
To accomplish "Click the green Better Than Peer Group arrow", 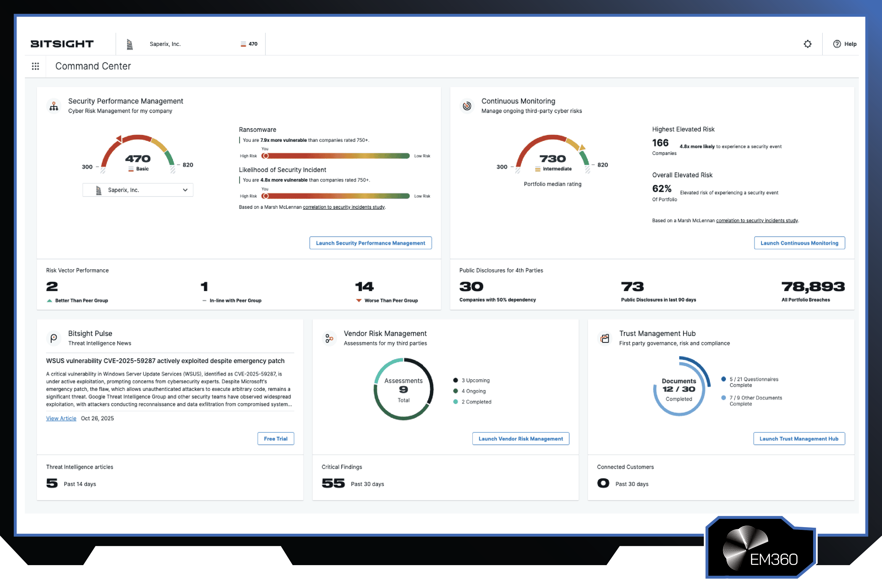I will click(x=50, y=300).
